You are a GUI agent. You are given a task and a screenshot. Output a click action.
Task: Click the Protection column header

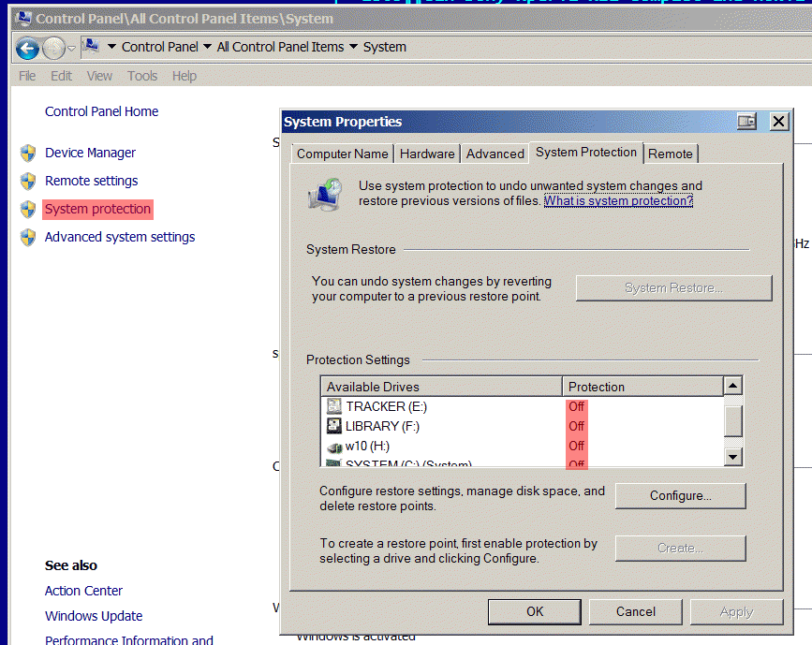(642, 387)
